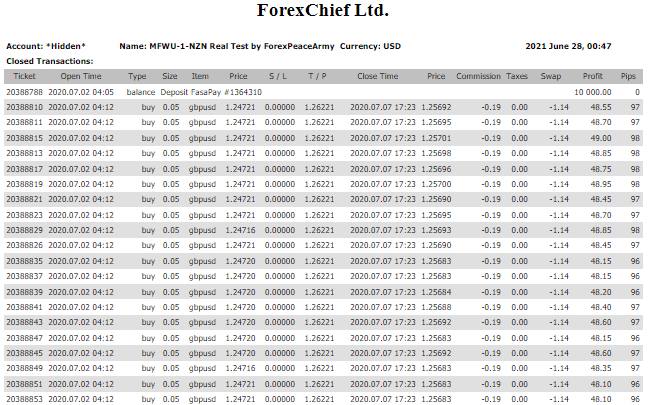Click the Swap column header
This screenshot has height=405, width=648.
[551, 76]
